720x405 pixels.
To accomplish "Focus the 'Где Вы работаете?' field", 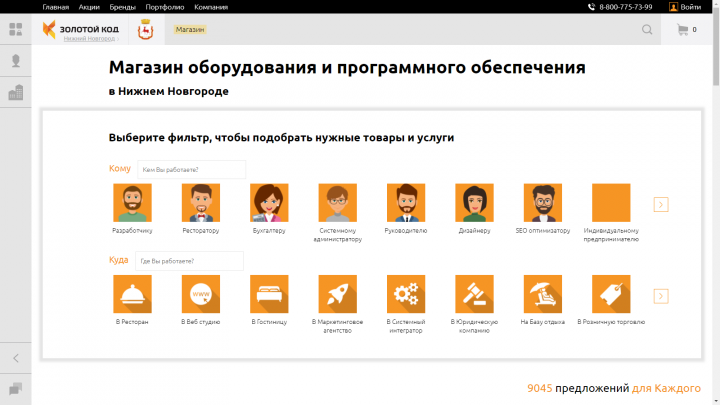I will [x=189, y=261].
